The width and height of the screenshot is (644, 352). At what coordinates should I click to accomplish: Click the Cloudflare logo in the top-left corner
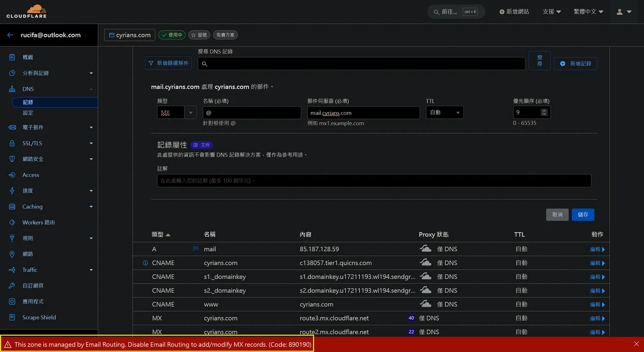[x=27, y=11]
